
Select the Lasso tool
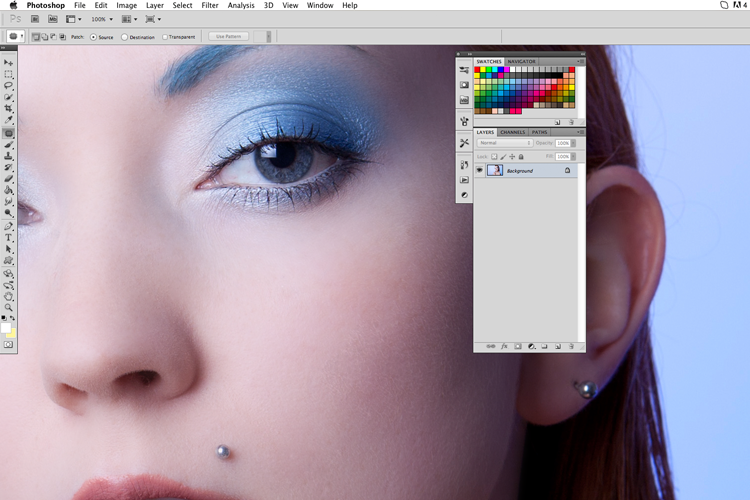(x=9, y=85)
